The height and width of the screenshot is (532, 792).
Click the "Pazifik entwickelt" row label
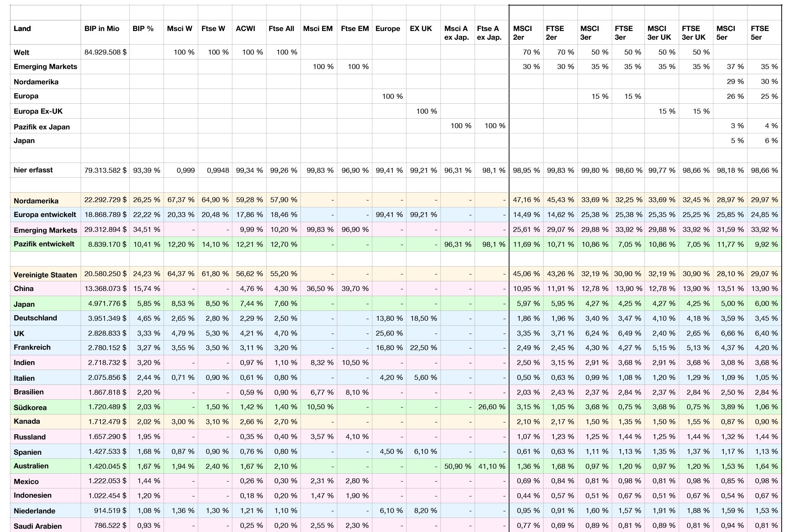tap(44, 244)
